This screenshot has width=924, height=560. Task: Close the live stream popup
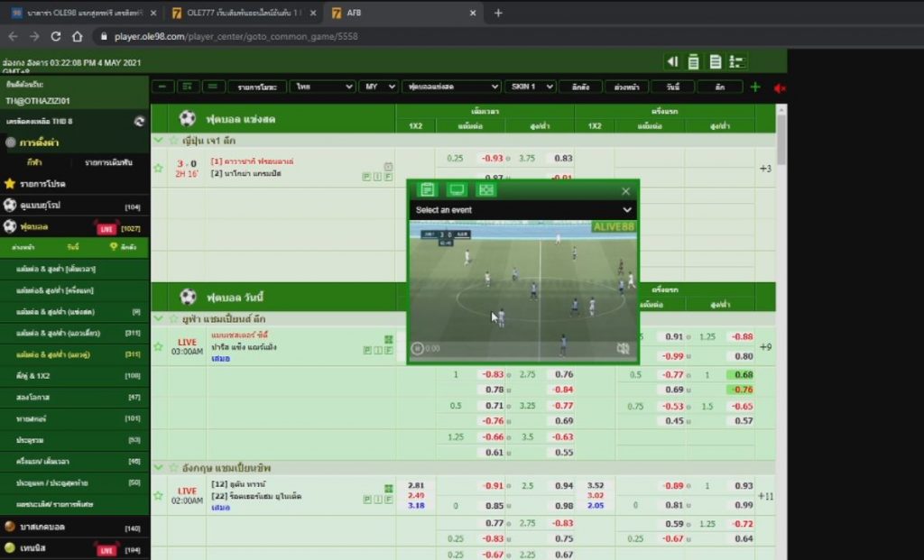pos(626,191)
